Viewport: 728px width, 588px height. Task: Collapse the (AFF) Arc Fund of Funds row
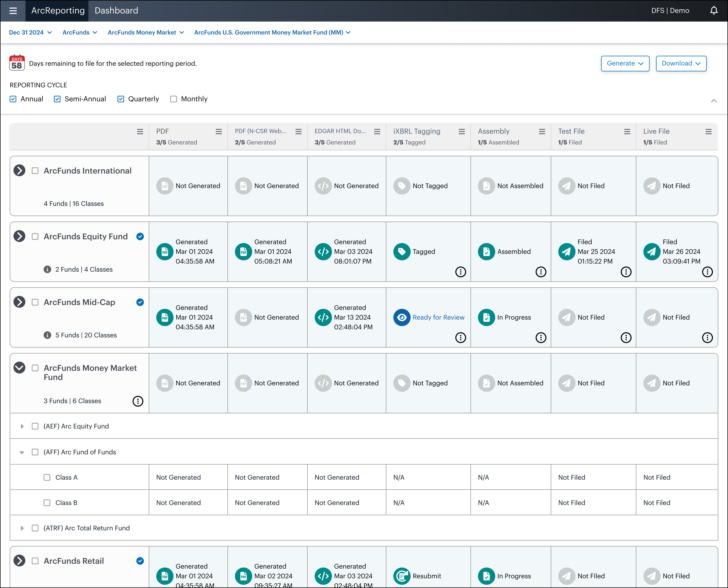tap(22, 453)
